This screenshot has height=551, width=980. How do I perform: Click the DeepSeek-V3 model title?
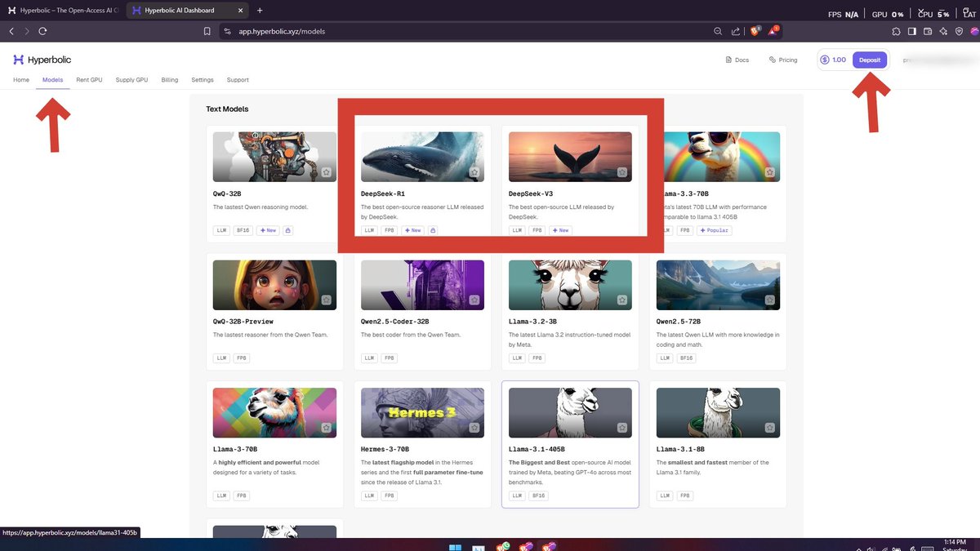click(x=532, y=193)
